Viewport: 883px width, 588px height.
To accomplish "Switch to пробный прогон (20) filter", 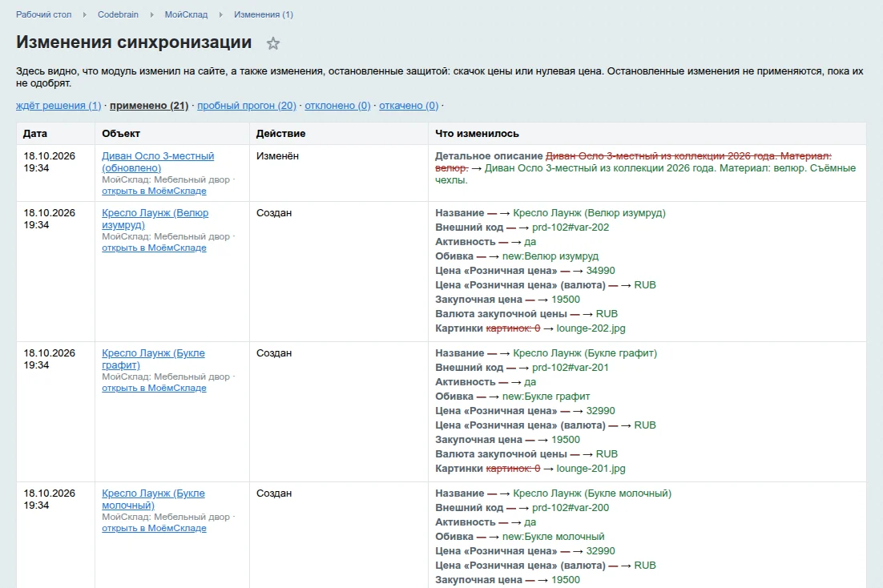I will (x=247, y=105).
